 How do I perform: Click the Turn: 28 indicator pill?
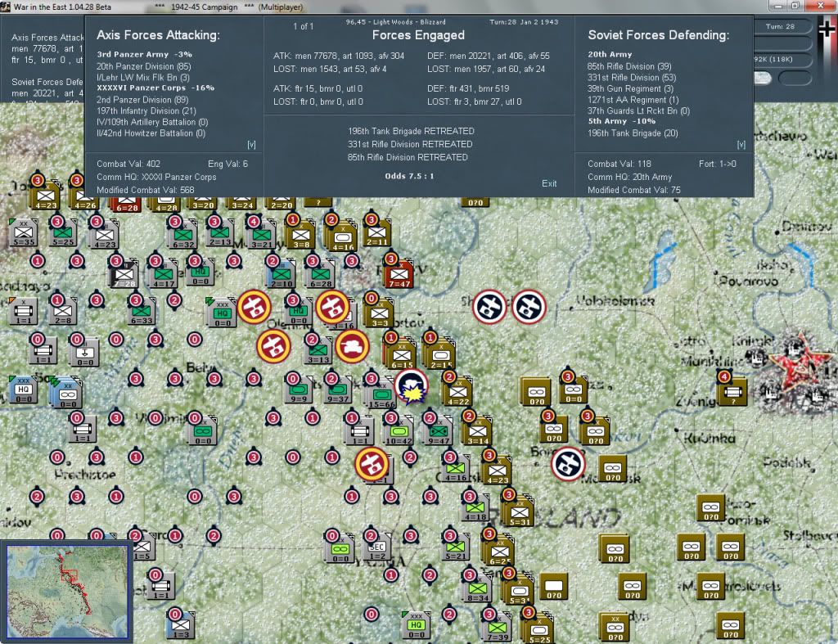tap(782, 27)
